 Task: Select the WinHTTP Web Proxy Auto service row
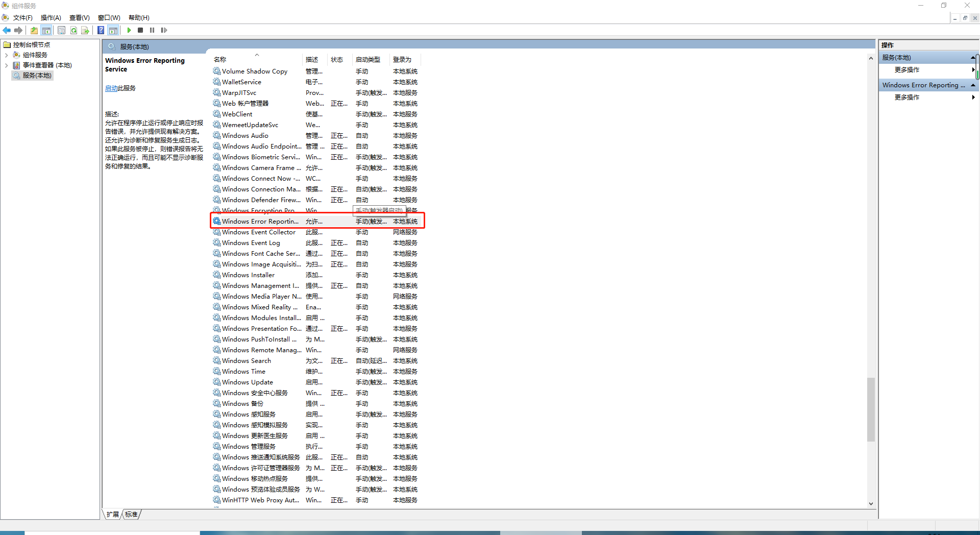316,500
